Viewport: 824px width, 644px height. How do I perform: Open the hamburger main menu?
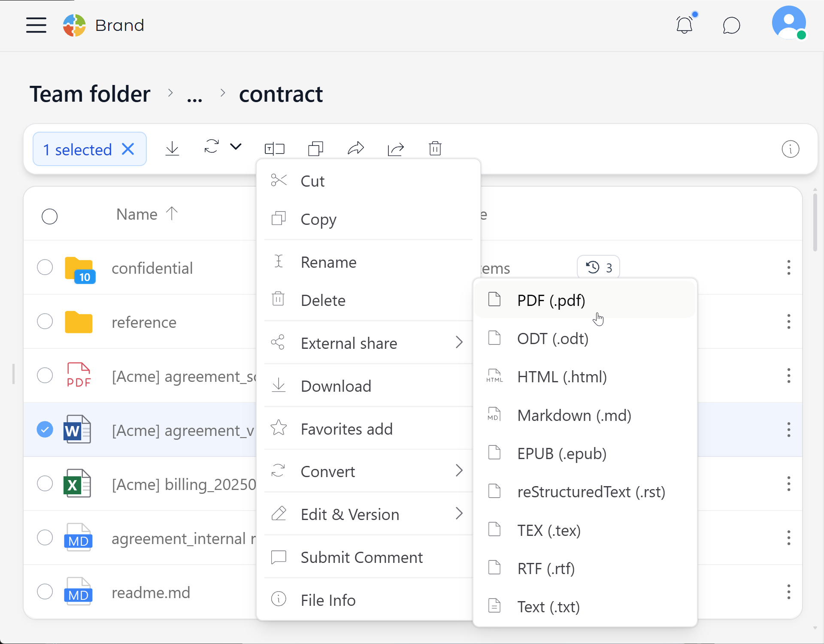(x=36, y=25)
